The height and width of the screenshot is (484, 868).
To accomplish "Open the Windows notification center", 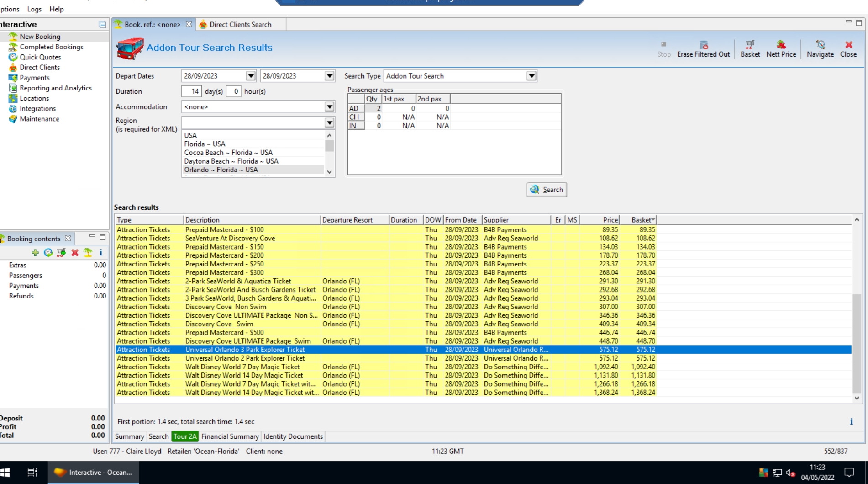I will coord(849,472).
